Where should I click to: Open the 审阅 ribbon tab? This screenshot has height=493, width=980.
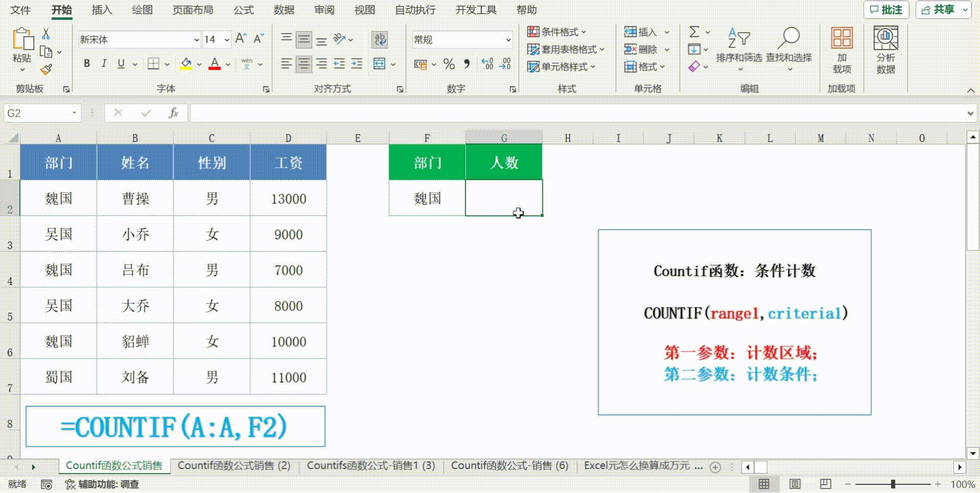click(324, 10)
